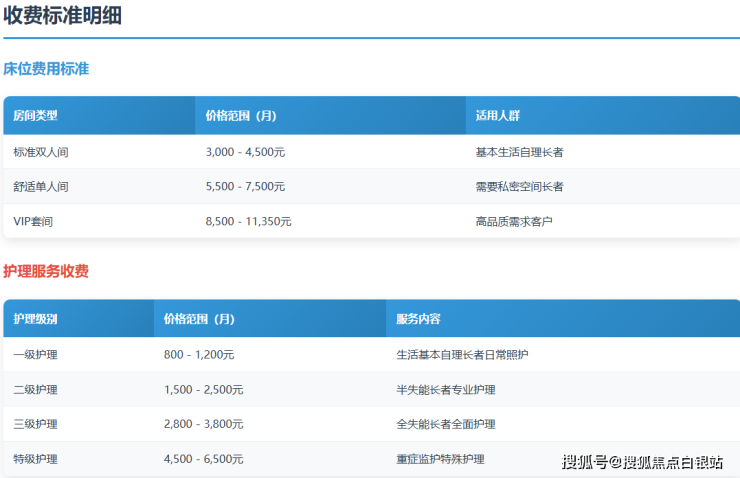Select the 一级护理 row label
This screenshot has width=740, height=478.
pos(35,355)
